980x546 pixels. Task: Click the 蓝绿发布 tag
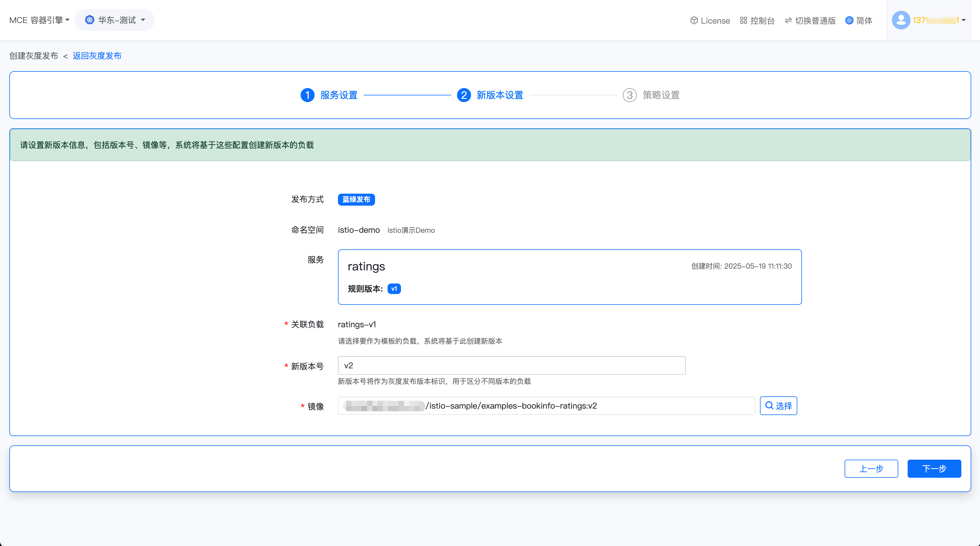356,199
